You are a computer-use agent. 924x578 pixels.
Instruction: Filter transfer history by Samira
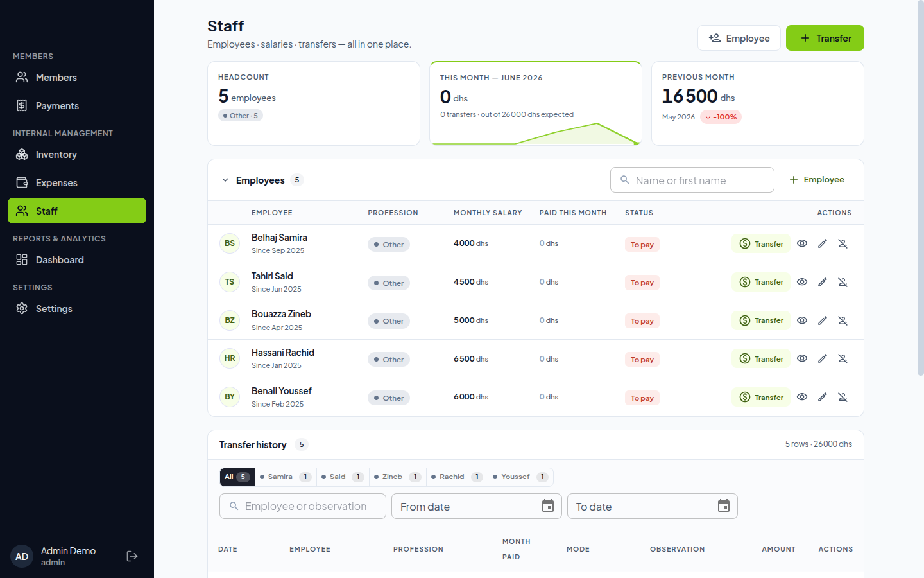286,477
